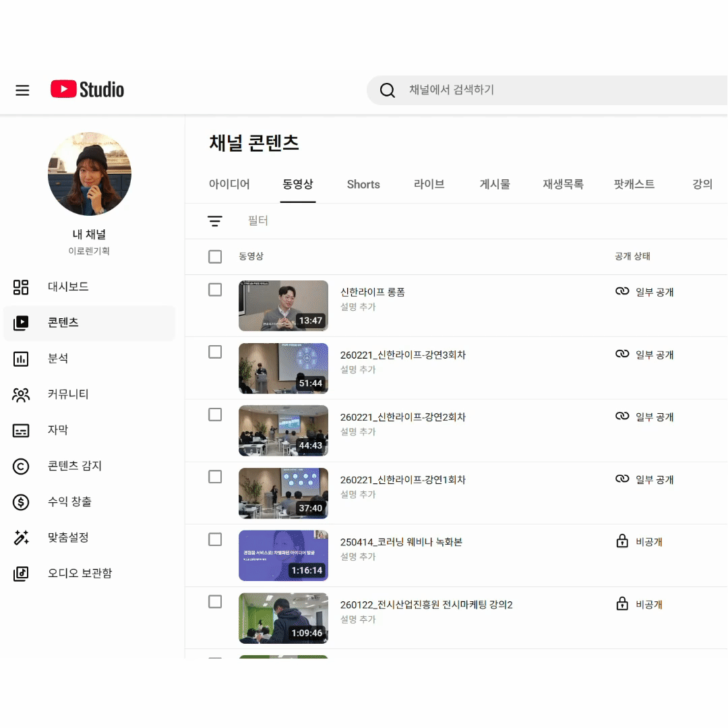728x728 pixels.
Task: Click the analytics bar chart icon
Action: pos(21,359)
